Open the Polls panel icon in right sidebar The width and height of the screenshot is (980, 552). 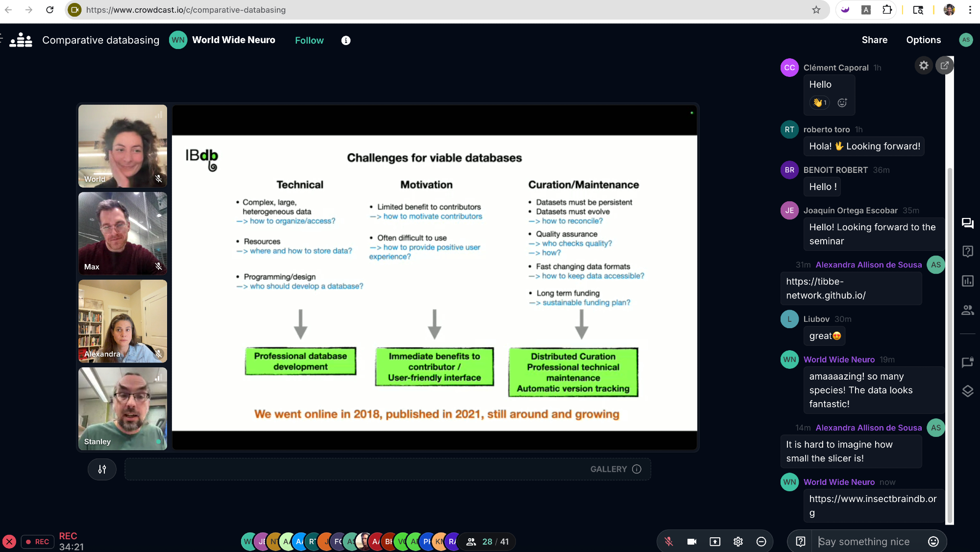click(x=967, y=281)
